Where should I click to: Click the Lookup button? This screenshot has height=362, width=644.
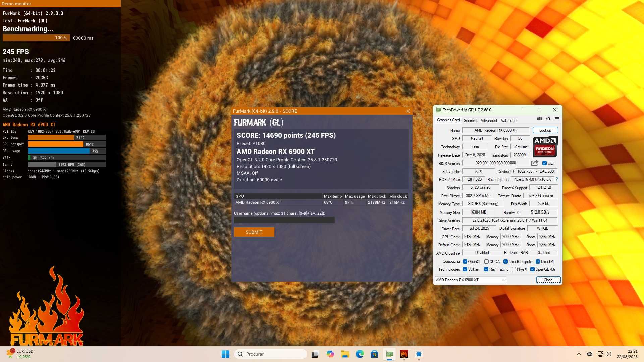(x=545, y=130)
